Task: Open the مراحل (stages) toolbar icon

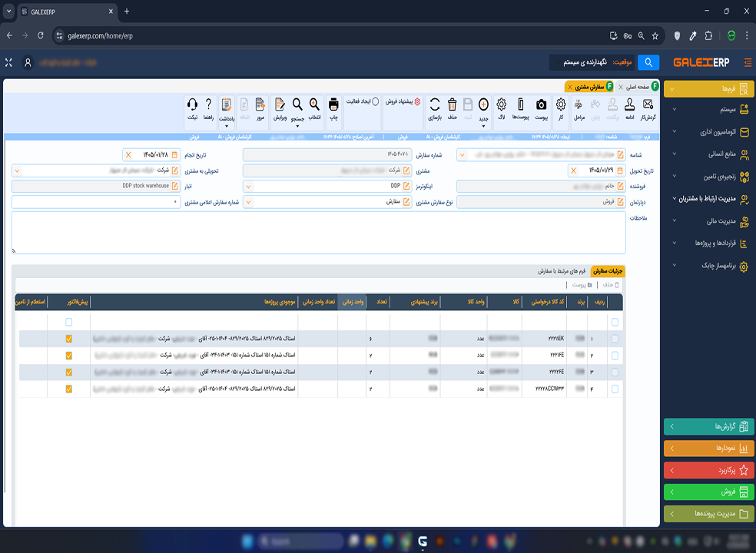Action: [579, 104]
